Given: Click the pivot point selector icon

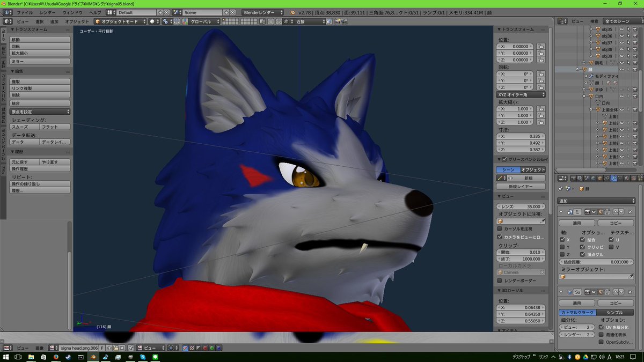Looking at the screenshot, I should [167, 21].
